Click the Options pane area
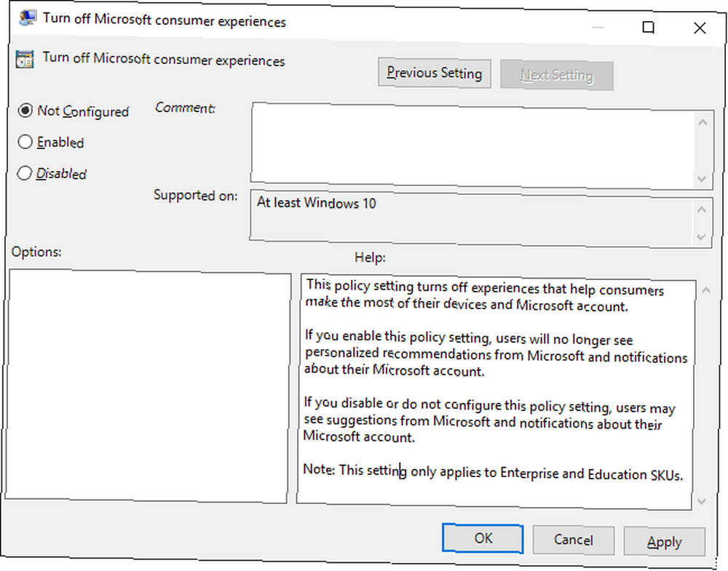Image resolution: width=728 pixels, height=571 pixels. [x=148, y=386]
